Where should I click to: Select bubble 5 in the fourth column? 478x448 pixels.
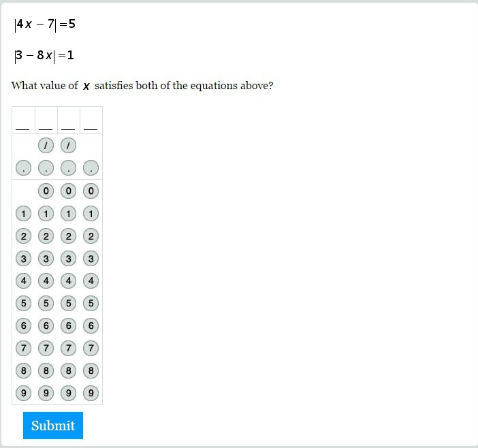click(x=91, y=304)
